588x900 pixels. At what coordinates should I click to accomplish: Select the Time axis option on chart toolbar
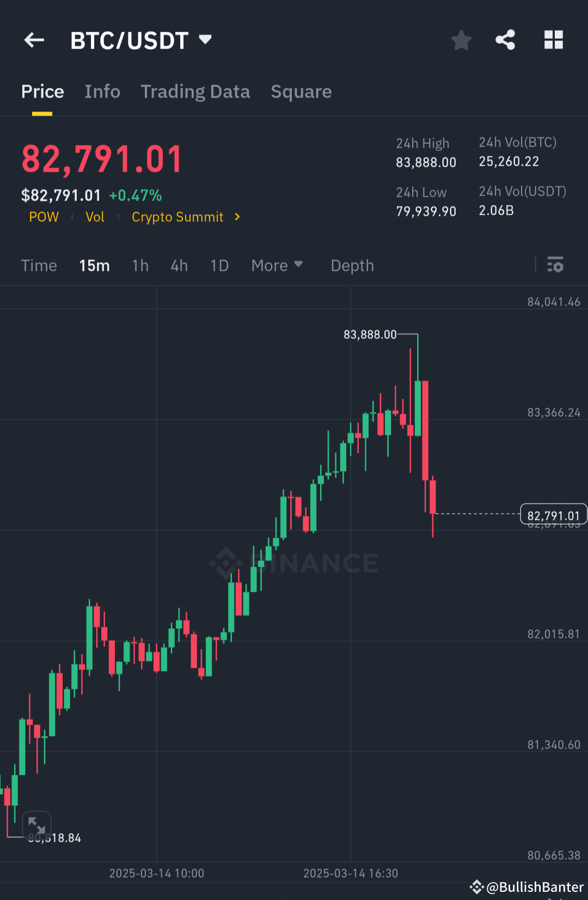[x=39, y=265]
